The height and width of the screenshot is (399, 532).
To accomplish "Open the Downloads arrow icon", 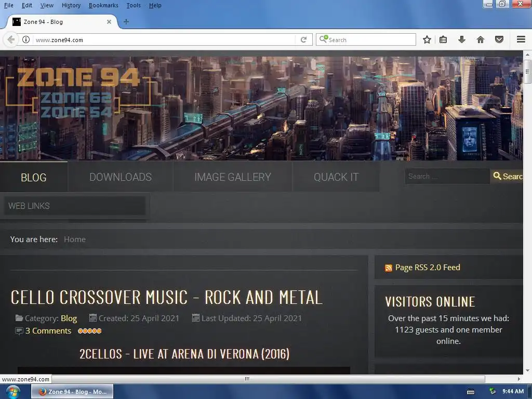I will (462, 39).
